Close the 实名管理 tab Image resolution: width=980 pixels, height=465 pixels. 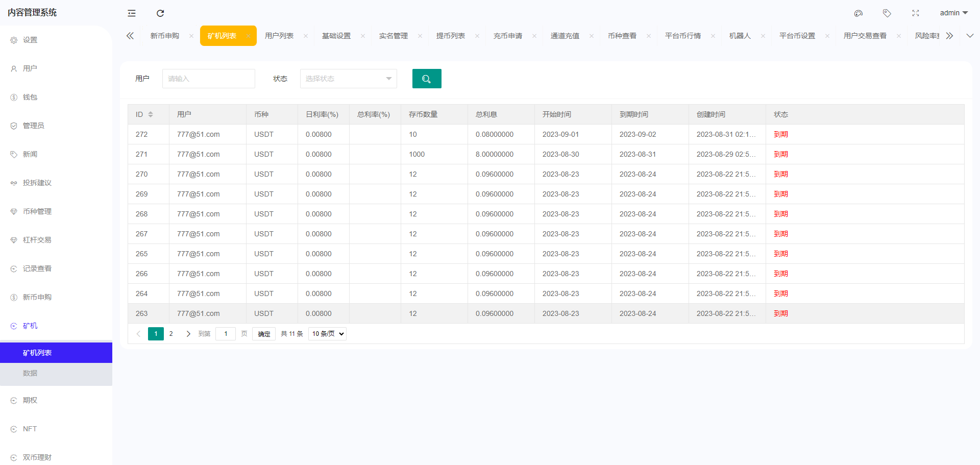(420, 36)
